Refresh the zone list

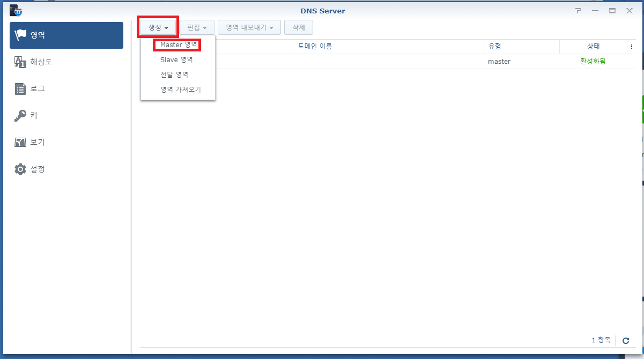coord(625,341)
